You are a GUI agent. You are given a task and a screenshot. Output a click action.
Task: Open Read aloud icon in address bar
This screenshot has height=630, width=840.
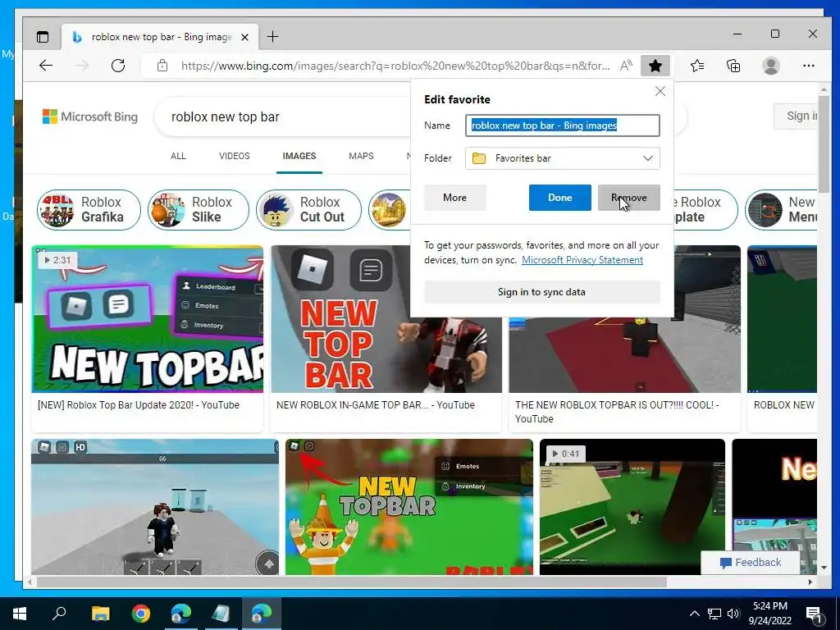tap(625, 66)
